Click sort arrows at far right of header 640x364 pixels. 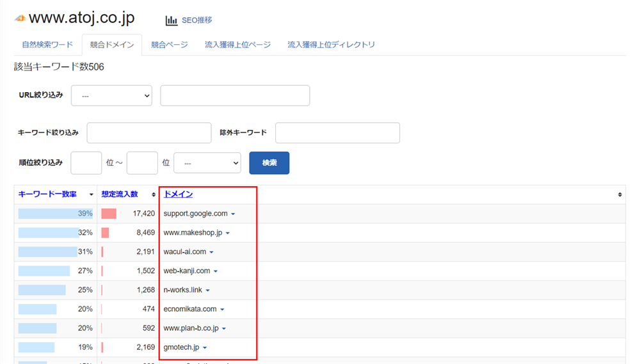(x=620, y=194)
